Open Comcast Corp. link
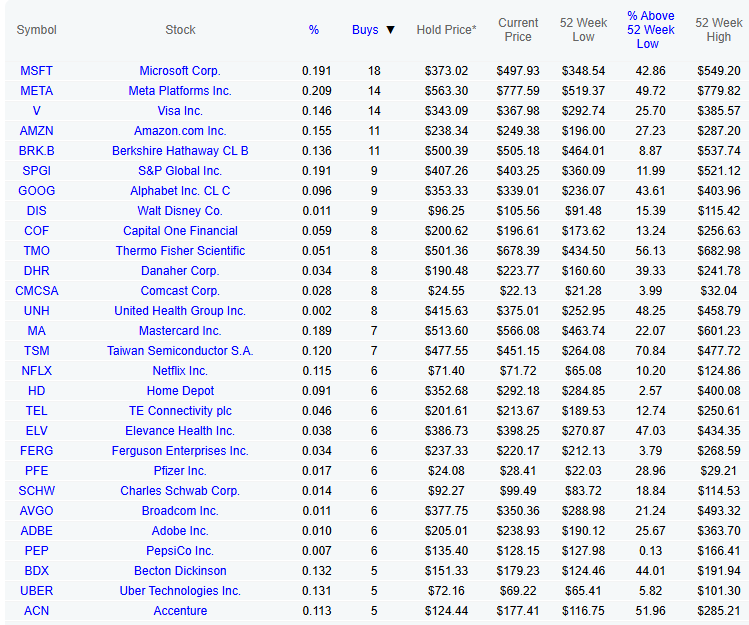The height and width of the screenshot is (625, 749). click(x=180, y=291)
